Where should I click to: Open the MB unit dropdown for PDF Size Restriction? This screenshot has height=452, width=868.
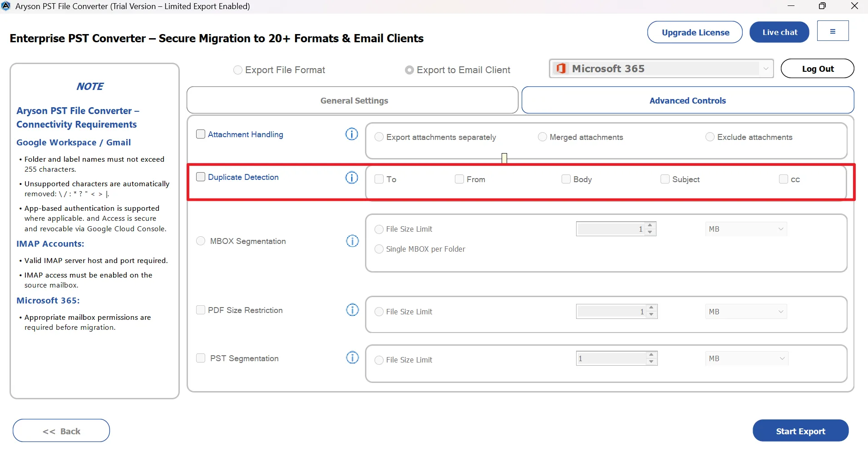point(746,312)
